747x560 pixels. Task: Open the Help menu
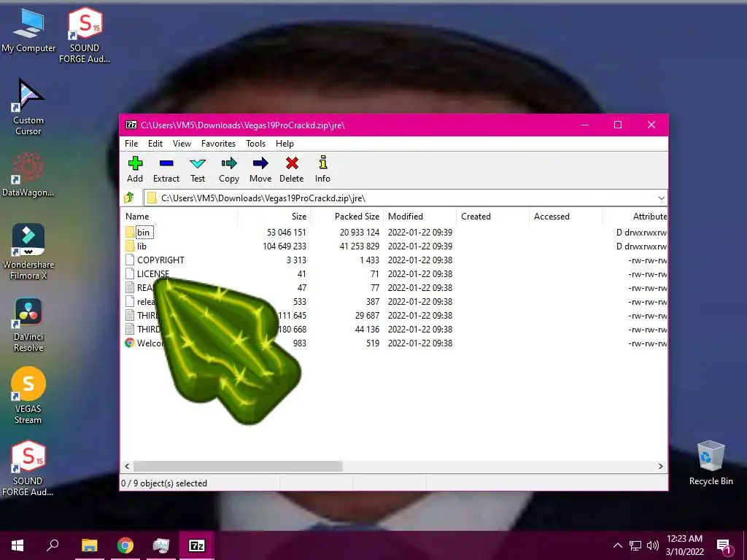coord(285,144)
